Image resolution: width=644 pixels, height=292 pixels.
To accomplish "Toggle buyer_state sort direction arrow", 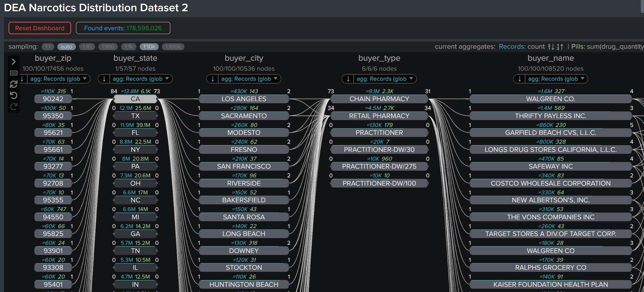I will pos(104,79).
